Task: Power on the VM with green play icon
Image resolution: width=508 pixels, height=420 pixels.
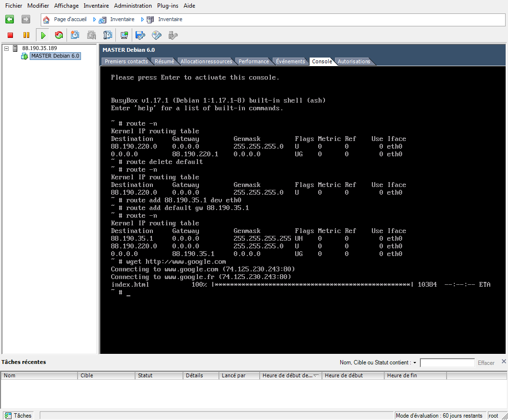Action: point(43,35)
